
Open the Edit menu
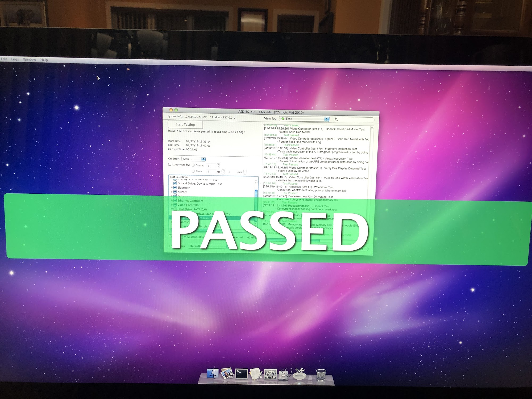click(x=4, y=59)
